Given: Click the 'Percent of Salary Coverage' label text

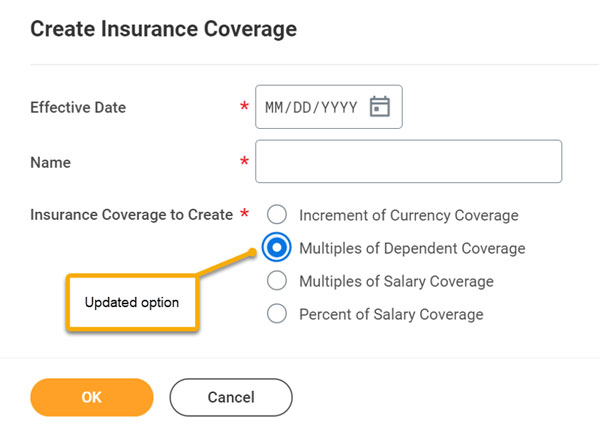Looking at the screenshot, I should pyautogui.click(x=391, y=314).
